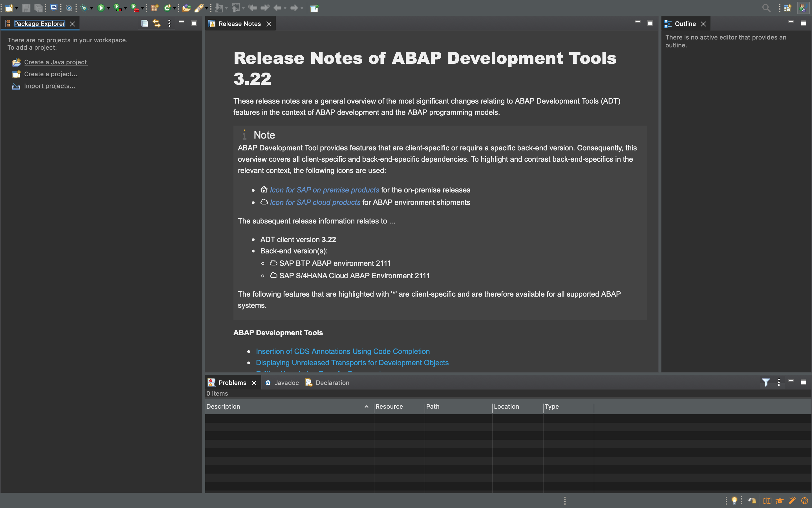Screen dimensions: 812x508
Task: Open Icon for SAP cloud products link
Action: 315,202
